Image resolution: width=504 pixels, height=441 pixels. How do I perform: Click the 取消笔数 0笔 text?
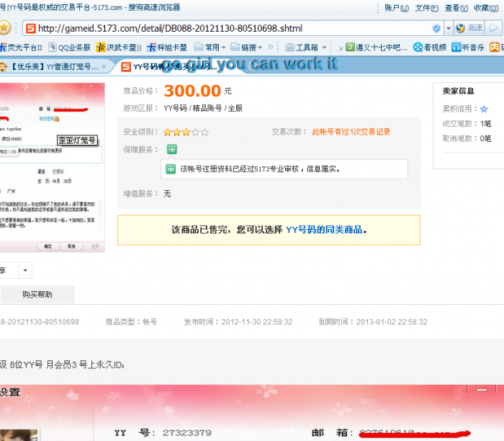coord(467,138)
